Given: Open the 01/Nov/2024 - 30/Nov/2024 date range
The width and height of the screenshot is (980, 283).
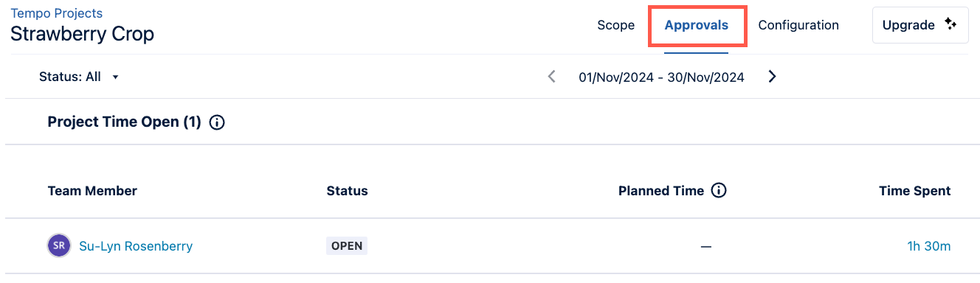Looking at the screenshot, I should click(661, 77).
